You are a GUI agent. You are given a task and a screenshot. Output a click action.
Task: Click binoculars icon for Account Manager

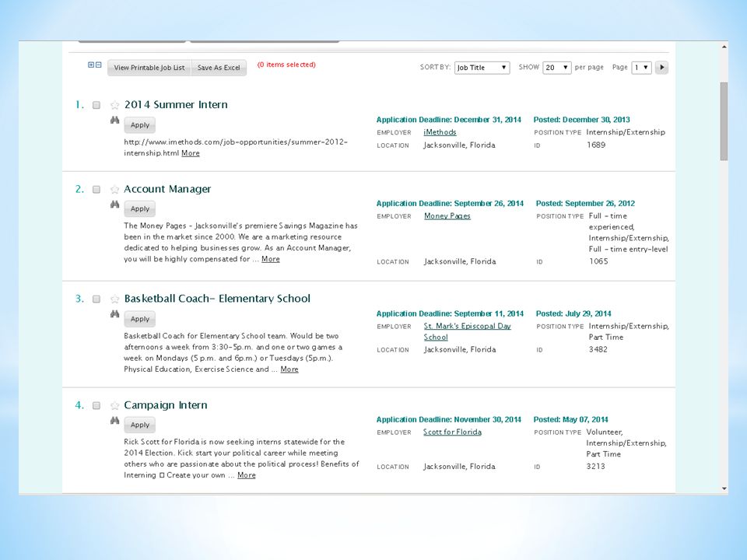click(115, 205)
